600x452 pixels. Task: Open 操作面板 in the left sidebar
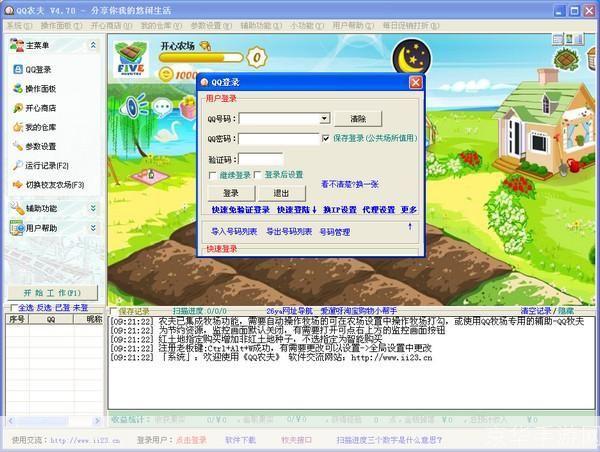tap(34, 89)
